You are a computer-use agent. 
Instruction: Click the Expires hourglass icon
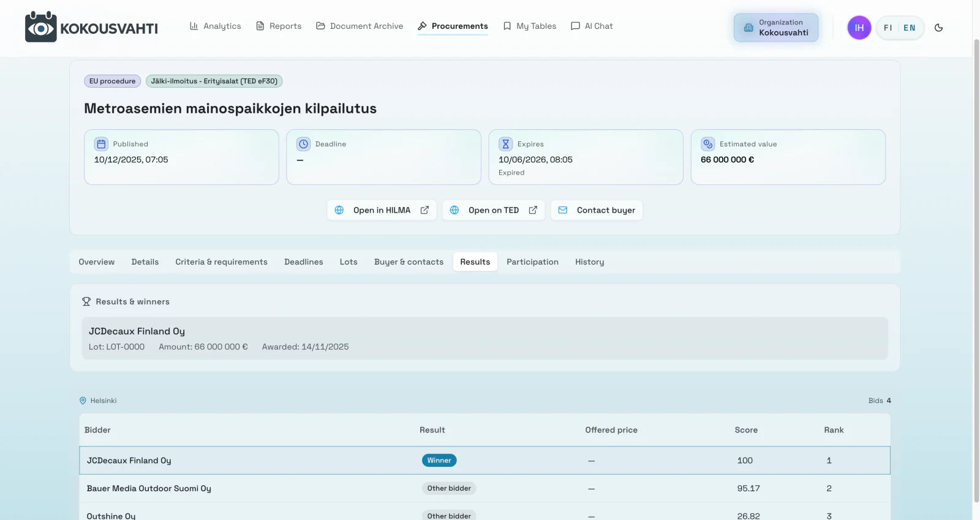click(x=505, y=144)
